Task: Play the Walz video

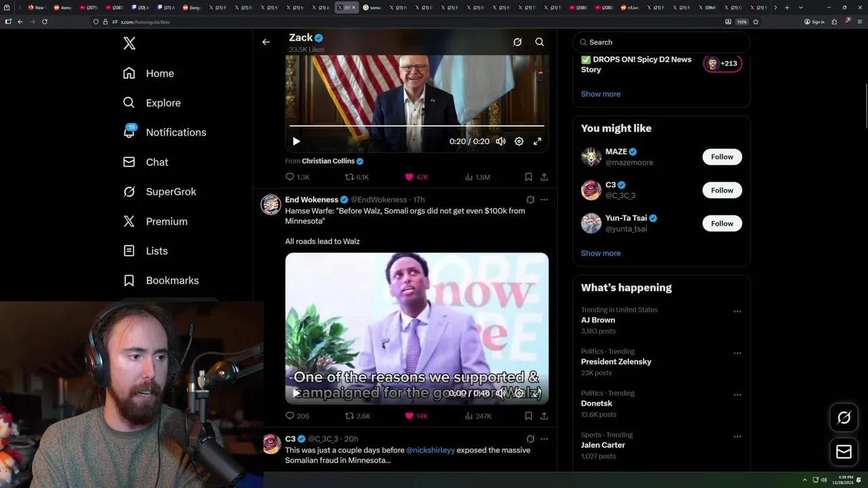Action: click(296, 142)
